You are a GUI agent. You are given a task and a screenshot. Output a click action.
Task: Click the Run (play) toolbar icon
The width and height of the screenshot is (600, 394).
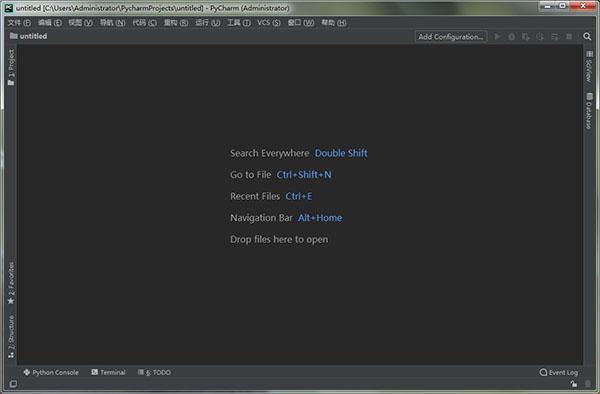(497, 37)
